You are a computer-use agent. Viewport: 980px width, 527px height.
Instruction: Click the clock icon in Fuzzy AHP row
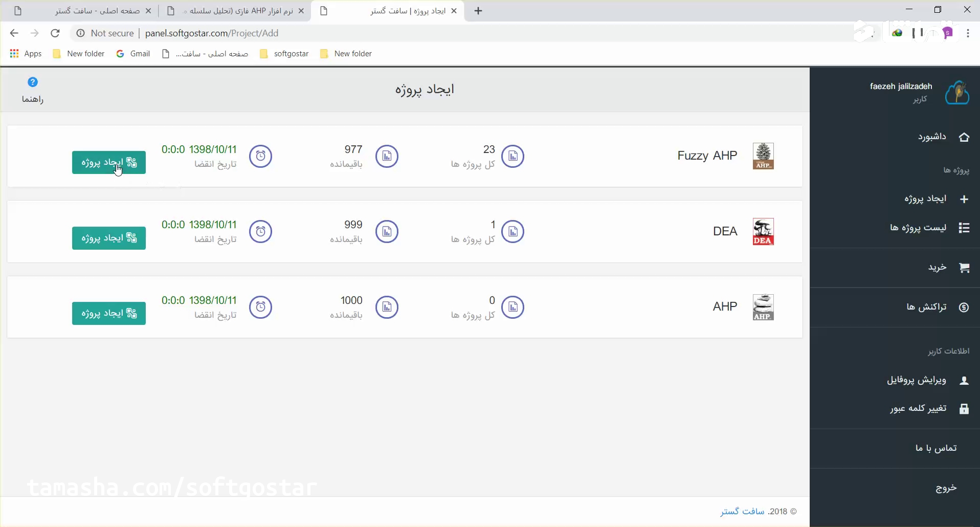260,156
